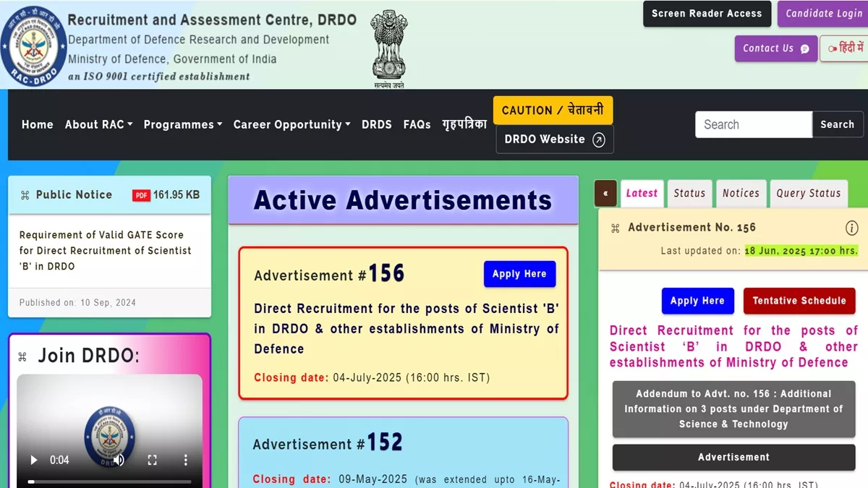
Task: Switch to the Notices tab
Action: pyautogui.click(x=741, y=194)
